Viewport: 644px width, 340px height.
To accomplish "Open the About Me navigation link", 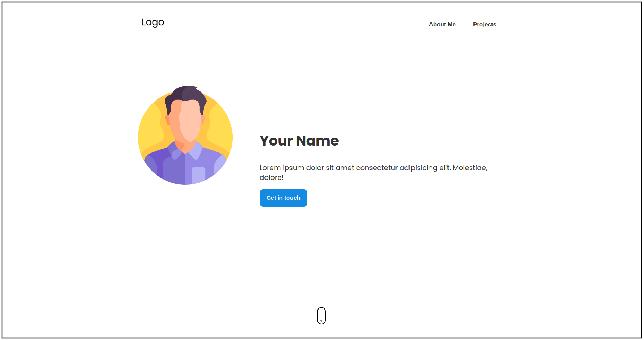I will [x=442, y=24].
